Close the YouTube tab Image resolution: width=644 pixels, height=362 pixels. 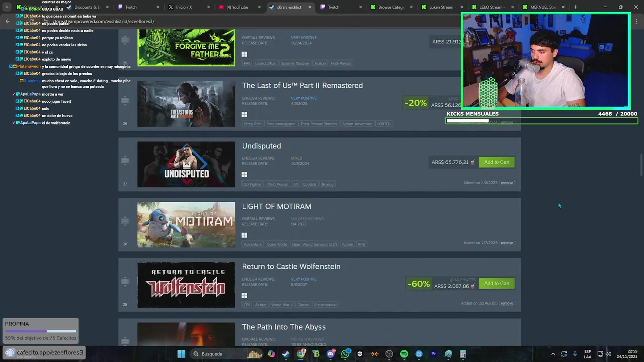coord(259,7)
